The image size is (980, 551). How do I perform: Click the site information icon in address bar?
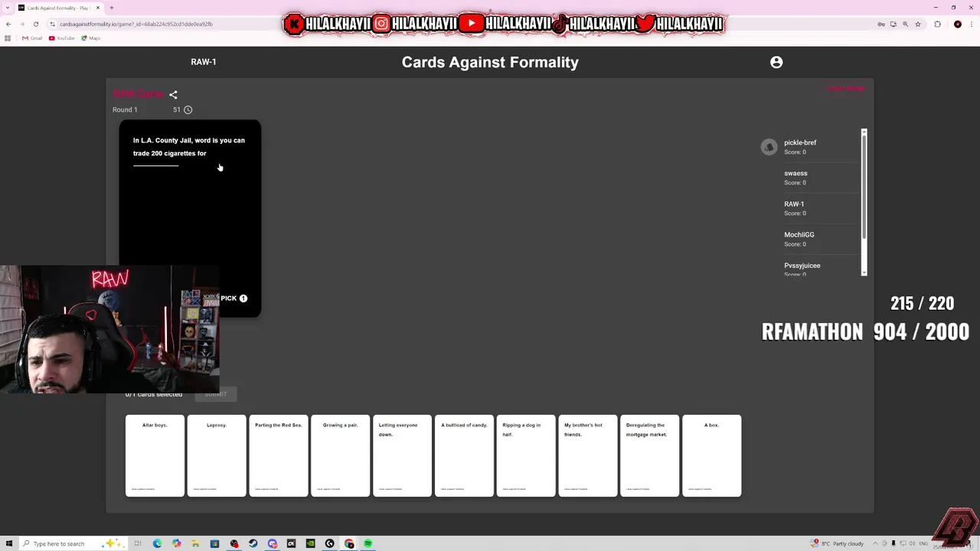click(52, 24)
